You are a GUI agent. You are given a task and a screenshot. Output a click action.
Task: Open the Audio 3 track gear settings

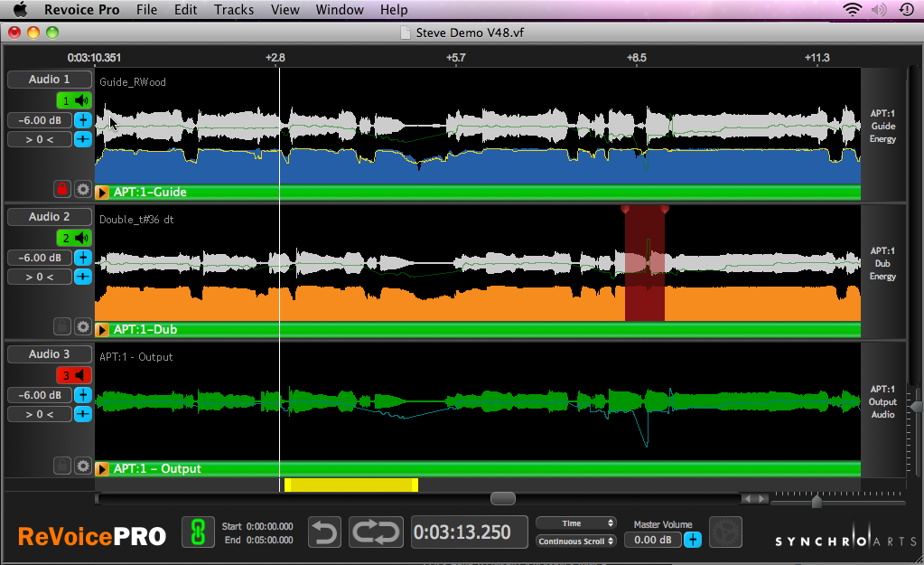coord(83,466)
